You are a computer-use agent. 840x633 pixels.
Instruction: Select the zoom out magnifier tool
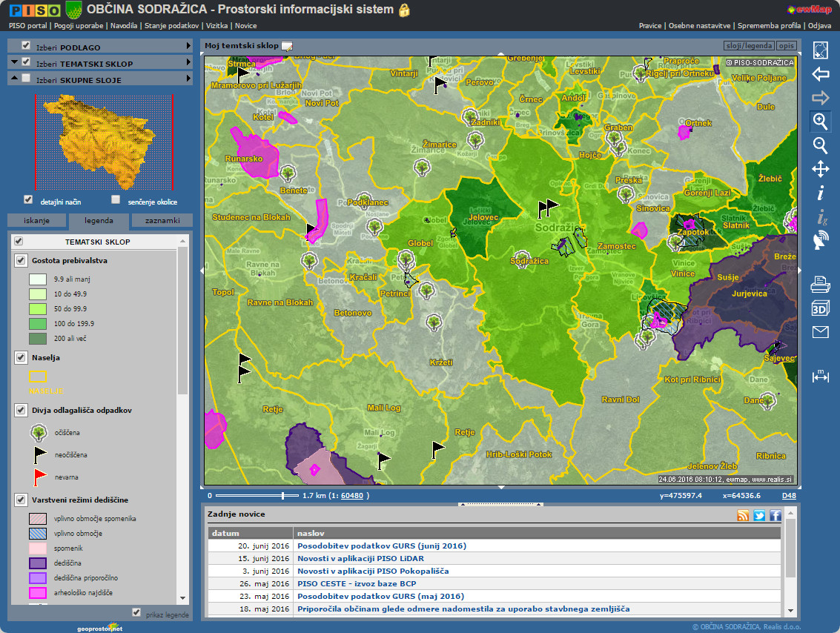click(x=820, y=145)
